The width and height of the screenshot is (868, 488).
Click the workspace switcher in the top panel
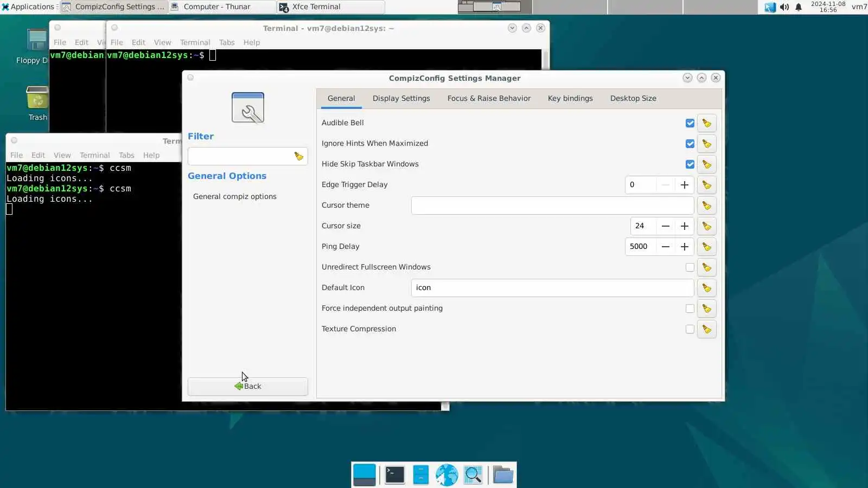tap(607, 7)
